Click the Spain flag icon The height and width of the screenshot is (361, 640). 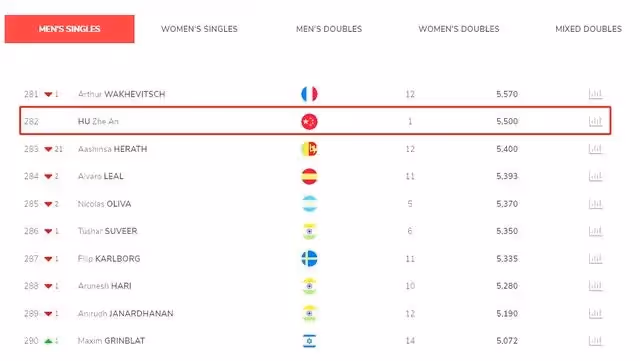click(309, 176)
